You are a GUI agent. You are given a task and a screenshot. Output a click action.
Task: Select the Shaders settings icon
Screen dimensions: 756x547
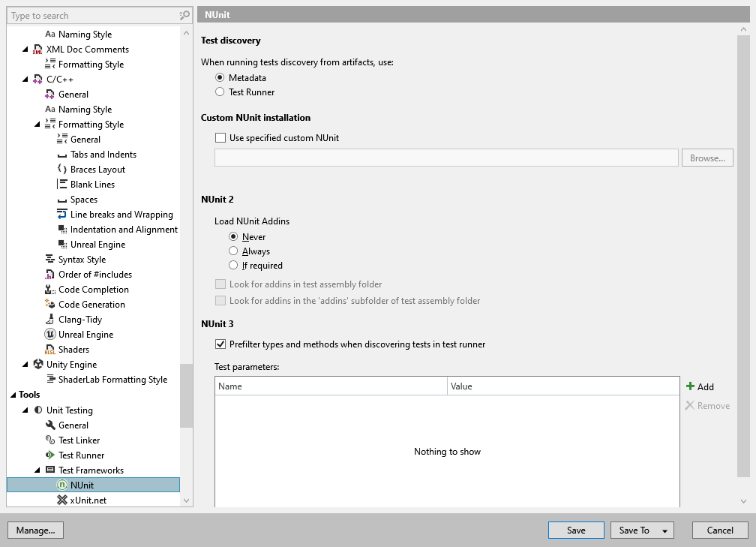49,349
